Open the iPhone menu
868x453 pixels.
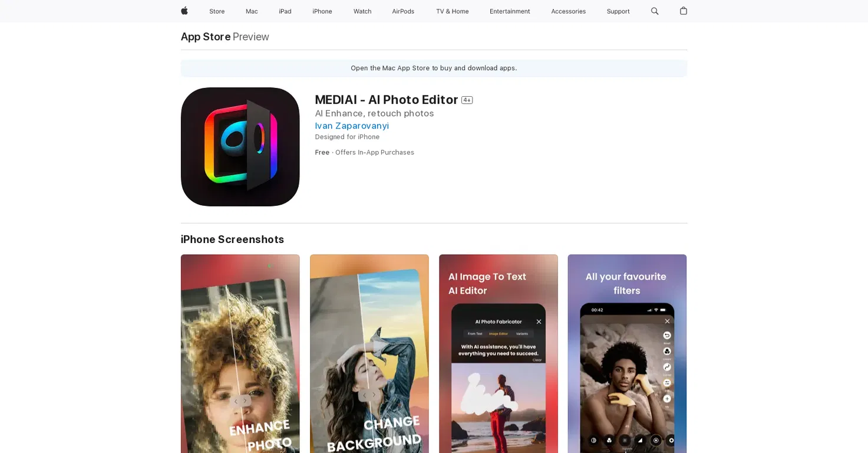(322, 11)
